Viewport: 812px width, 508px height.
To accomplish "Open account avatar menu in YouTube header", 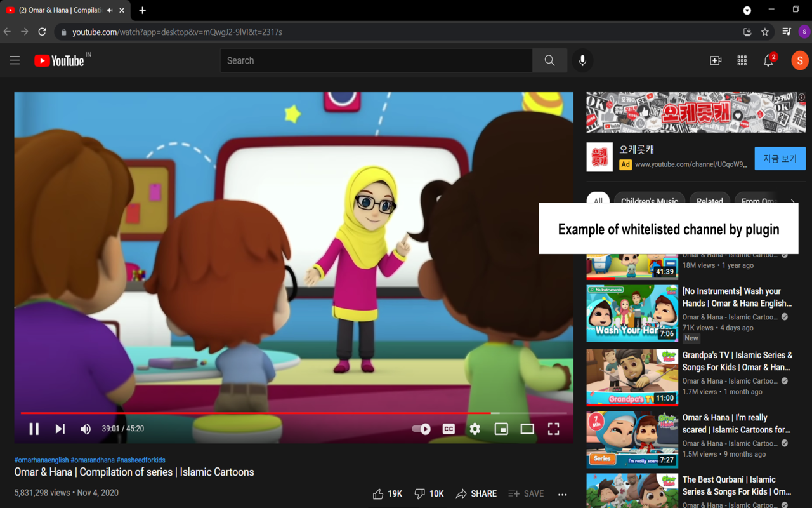I will tap(799, 60).
